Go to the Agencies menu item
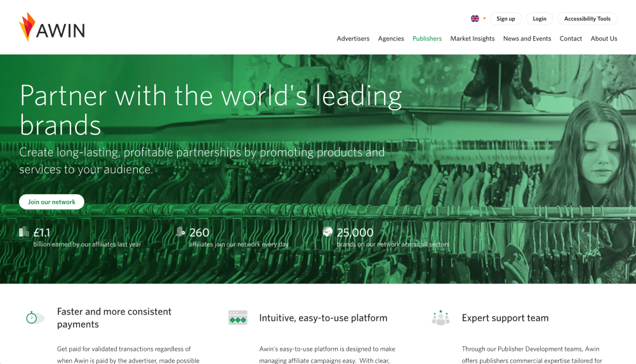636x364 pixels. [x=391, y=39]
